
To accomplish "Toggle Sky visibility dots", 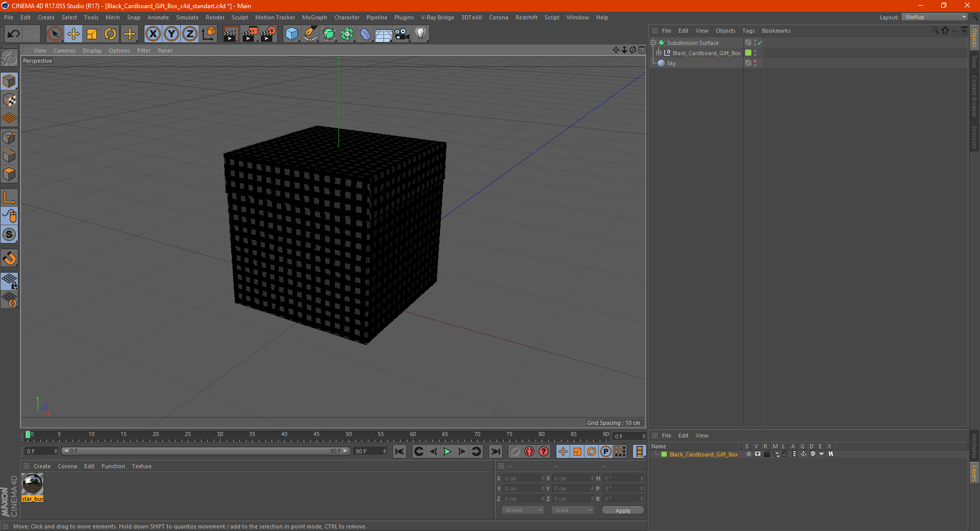I will point(755,63).
